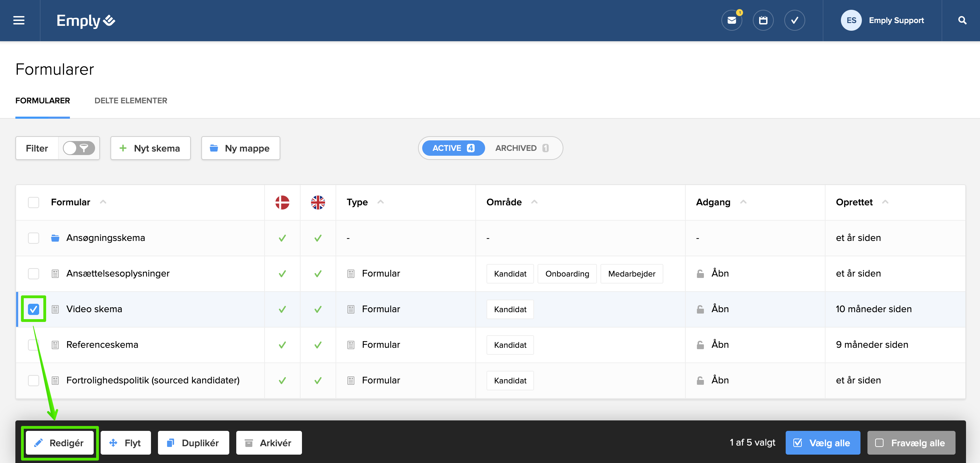Toggle the Filter switch
Image resolution: width=980 pixels, height=463 pixels.
click(x=79, y=148)
